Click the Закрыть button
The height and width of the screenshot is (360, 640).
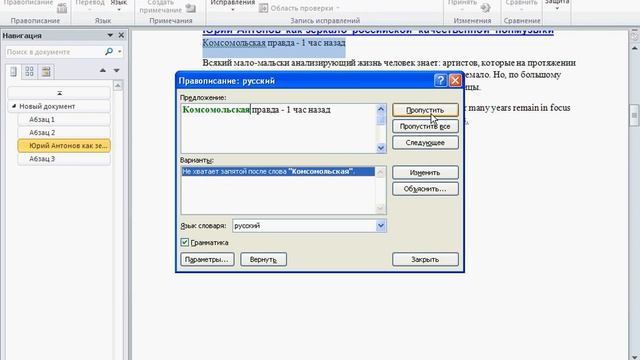click(425, 260)
